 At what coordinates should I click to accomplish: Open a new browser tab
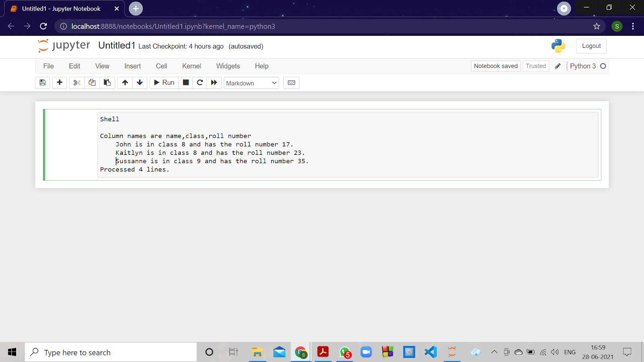[x=136, y=8]
